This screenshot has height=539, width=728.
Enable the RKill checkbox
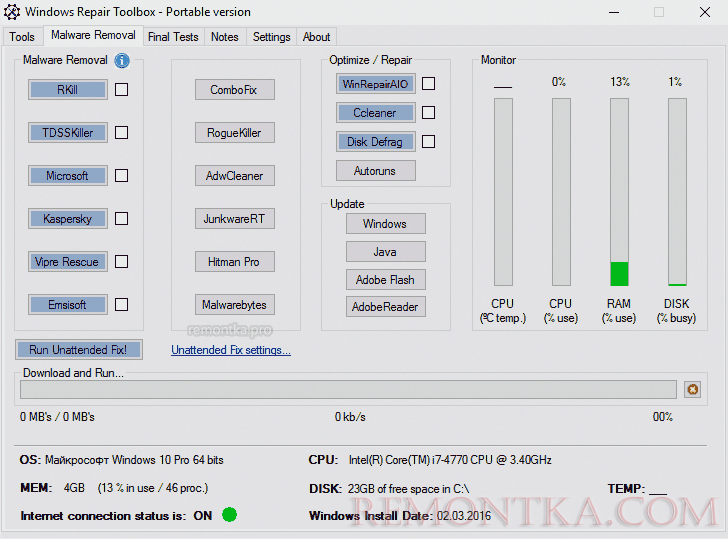click(121, 90)
